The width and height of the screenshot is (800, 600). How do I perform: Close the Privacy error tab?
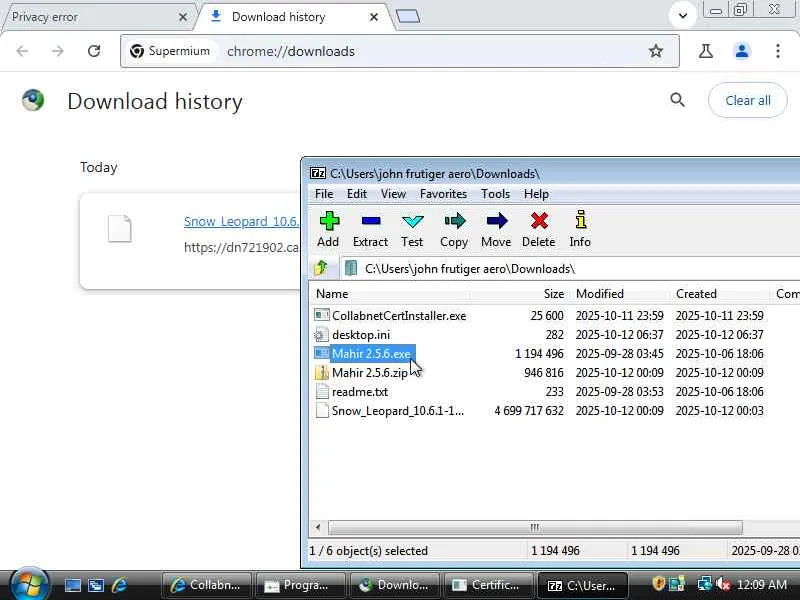pos(183,17)
